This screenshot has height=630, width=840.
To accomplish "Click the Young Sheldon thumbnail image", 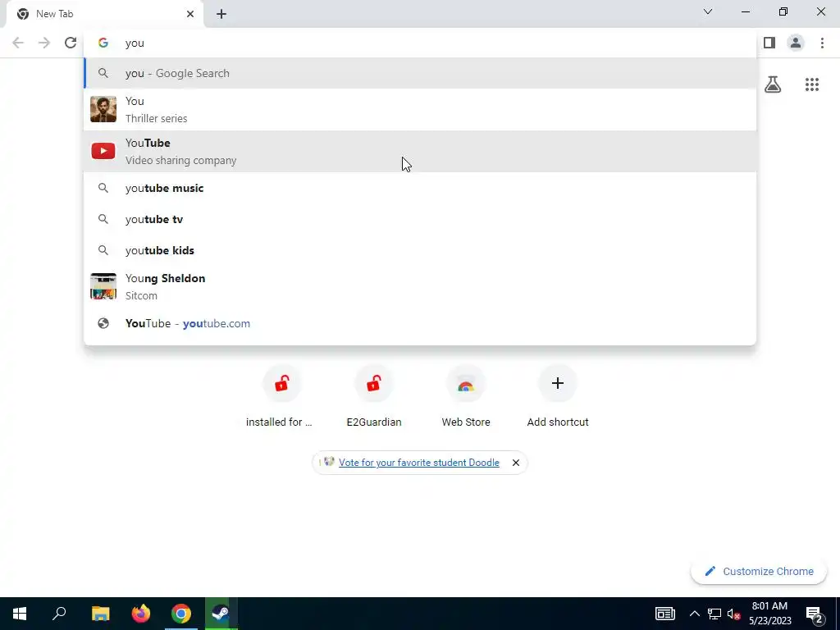I will coord(103,286).
